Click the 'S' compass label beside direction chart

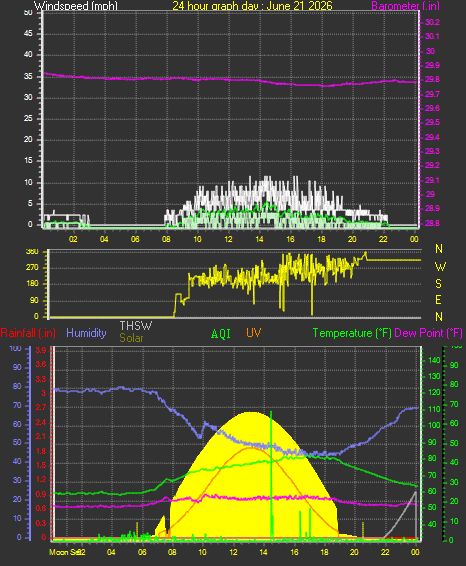point(438,284)
